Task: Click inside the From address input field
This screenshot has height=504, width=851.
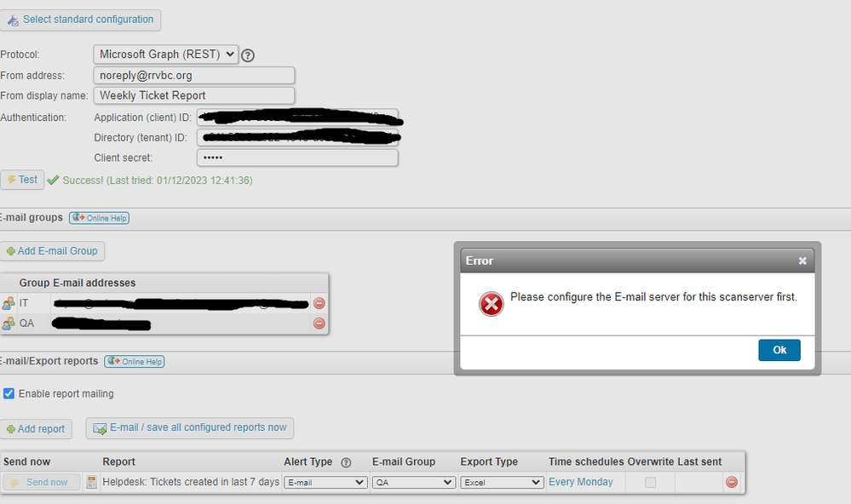Action: pyautogui.click(x=193, y=75)
